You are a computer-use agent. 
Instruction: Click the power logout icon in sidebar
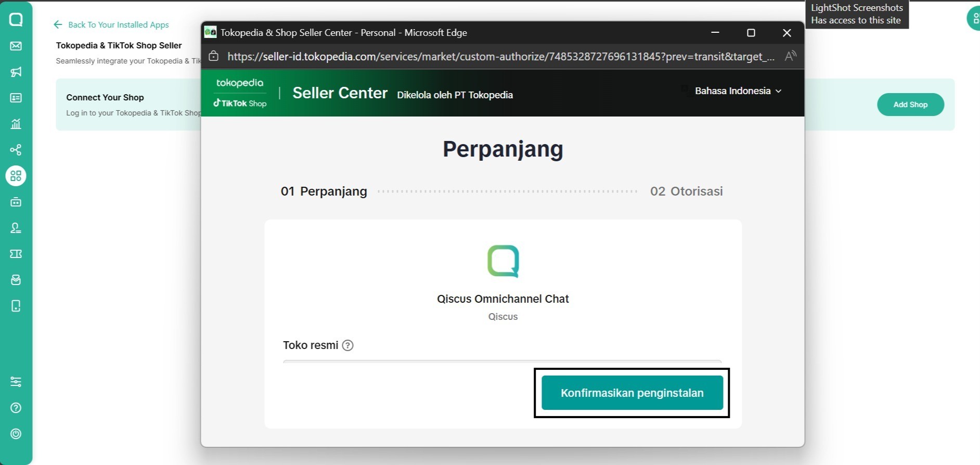tap(16, 434)
